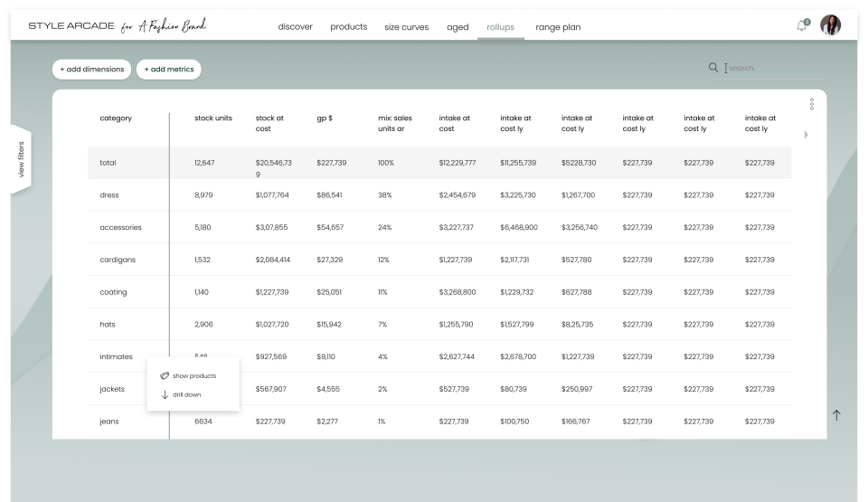Expand the view filters side panel
Image resolution: width=868 pixels, height=502 pixels.
[21, 159]
